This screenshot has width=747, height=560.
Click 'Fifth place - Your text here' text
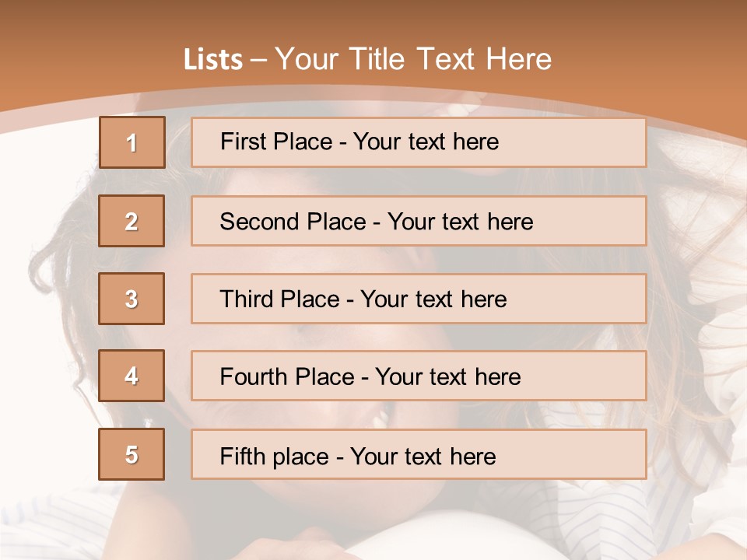(358, 457)
